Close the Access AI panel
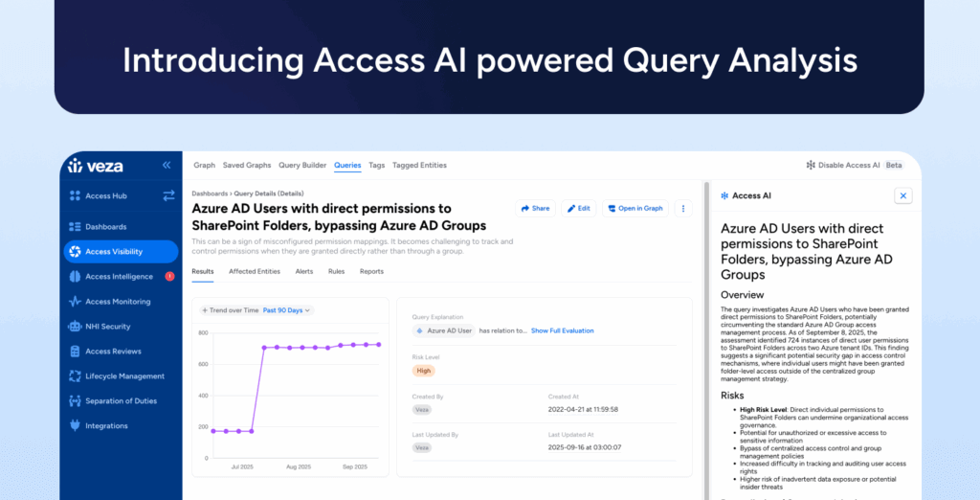Viewport: 980px width, 500px height. 902,195
